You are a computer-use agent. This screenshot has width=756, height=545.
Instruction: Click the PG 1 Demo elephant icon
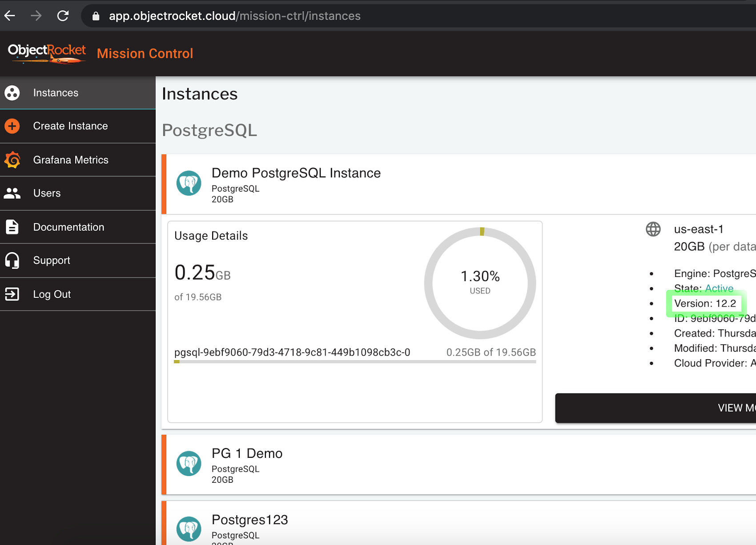[x=189, y=464]
